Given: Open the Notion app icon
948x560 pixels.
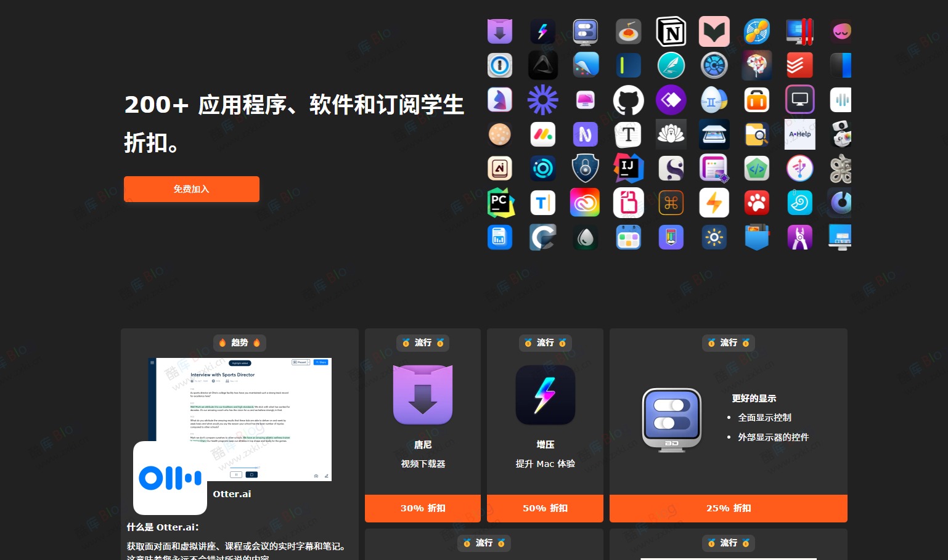Looking at the screenshot, I should click(671, 31).
